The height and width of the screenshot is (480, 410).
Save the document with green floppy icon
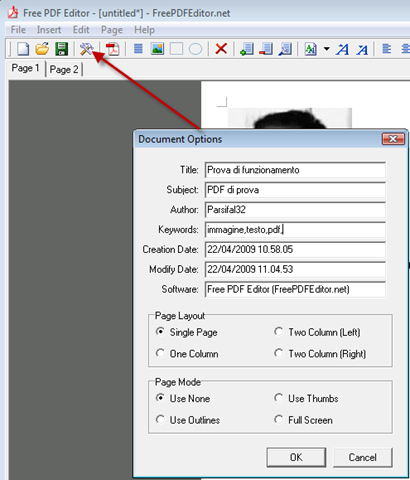click(x=61, y=49)
